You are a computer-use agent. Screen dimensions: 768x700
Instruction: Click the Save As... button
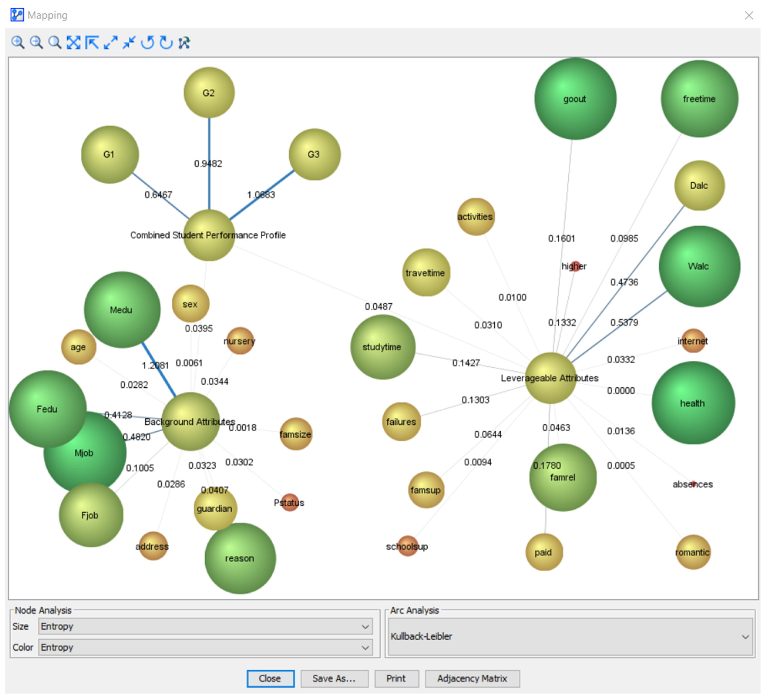[334, 679]
